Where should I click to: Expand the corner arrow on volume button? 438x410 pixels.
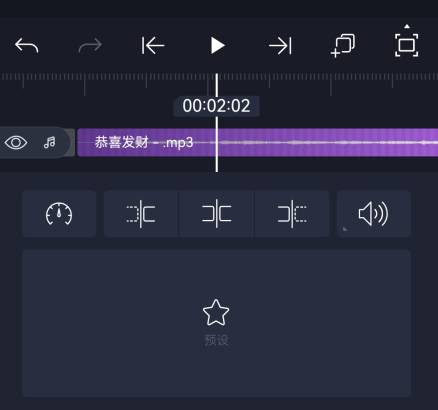(x=345, y=229)
